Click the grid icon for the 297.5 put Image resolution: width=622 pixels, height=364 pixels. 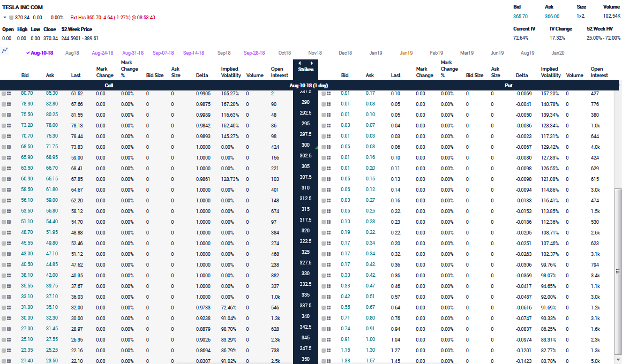[x=329, y=136]
